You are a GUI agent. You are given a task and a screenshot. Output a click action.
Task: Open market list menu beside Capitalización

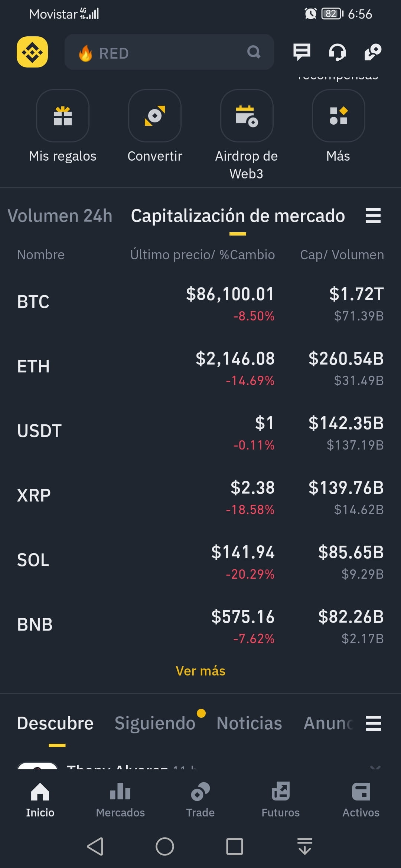coord(373,216)
